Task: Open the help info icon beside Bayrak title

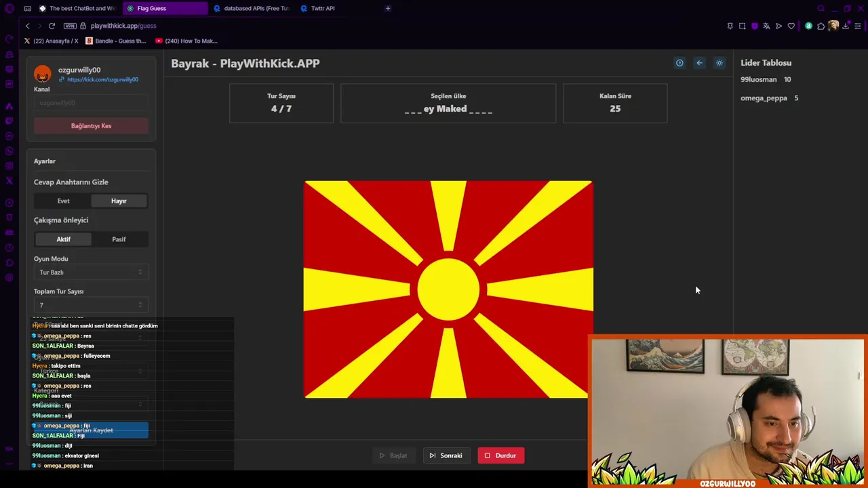Action: coord(679,63)
